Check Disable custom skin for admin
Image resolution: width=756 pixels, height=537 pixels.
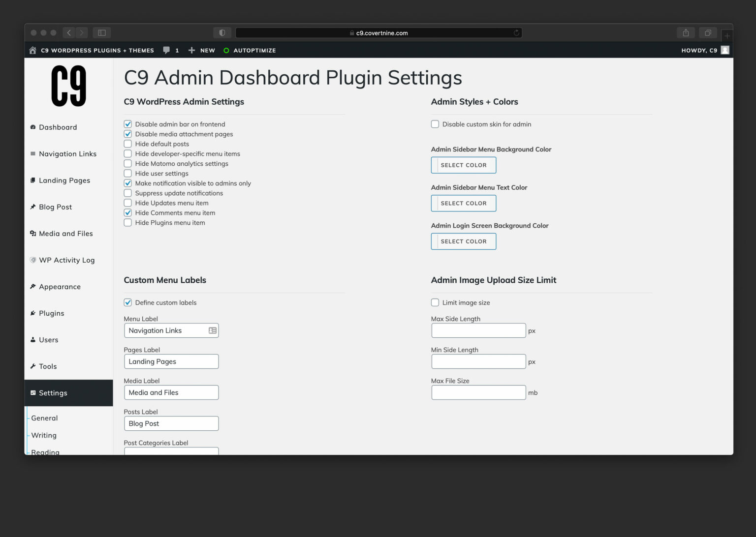[435, 124]
